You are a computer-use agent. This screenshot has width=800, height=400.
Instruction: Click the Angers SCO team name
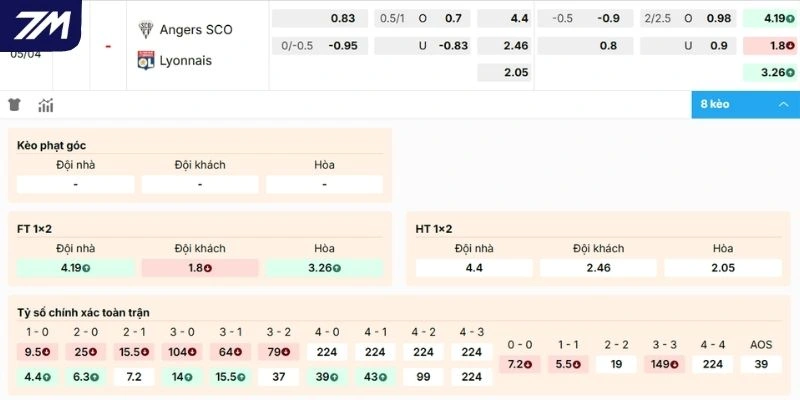click(196, 29)
